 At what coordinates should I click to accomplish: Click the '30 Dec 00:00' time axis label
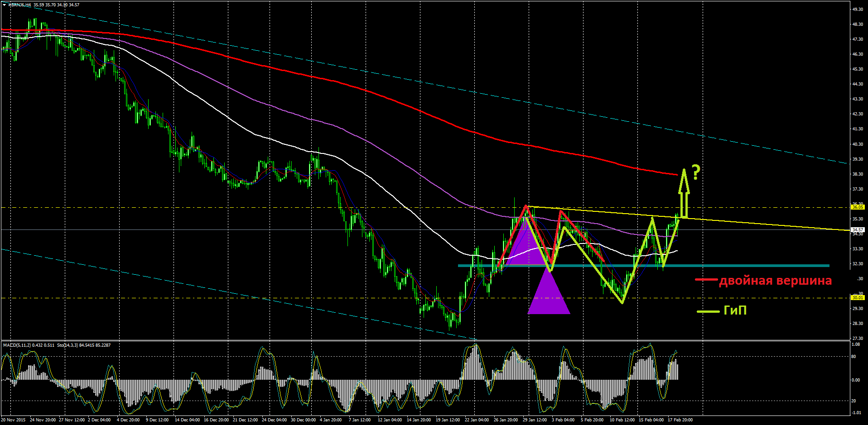[x=303, y=420]
